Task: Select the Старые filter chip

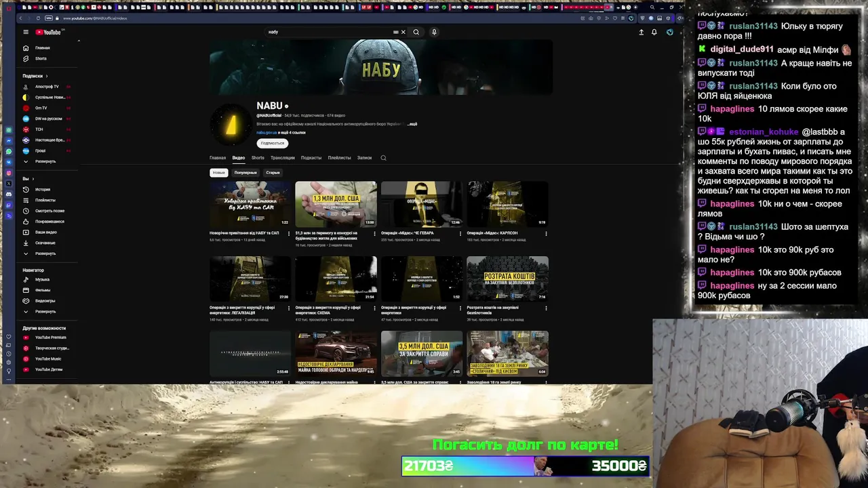Action: pyautogui.click(x=273, y=173)
